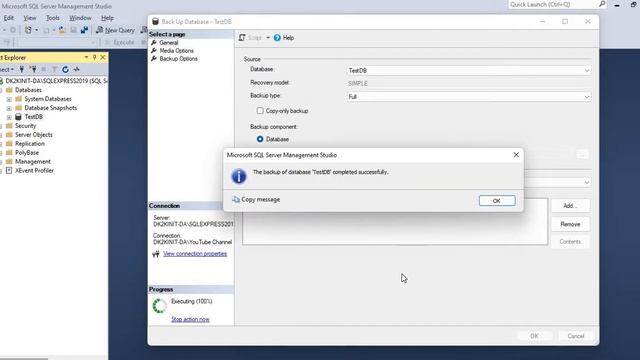Open the Window menu
The width and height of the screenshot is (640, 360).
point(80,18)
